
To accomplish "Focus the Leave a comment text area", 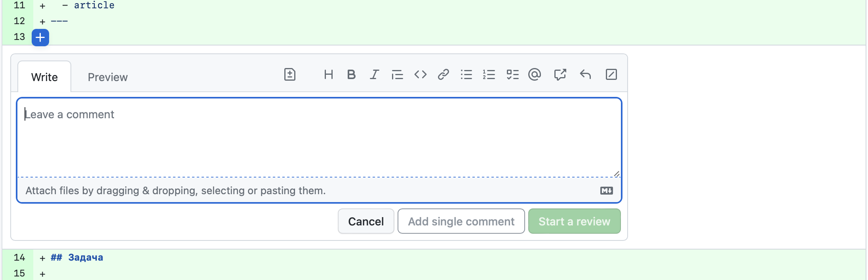I will pyautogui.click(x=319, y=137).
